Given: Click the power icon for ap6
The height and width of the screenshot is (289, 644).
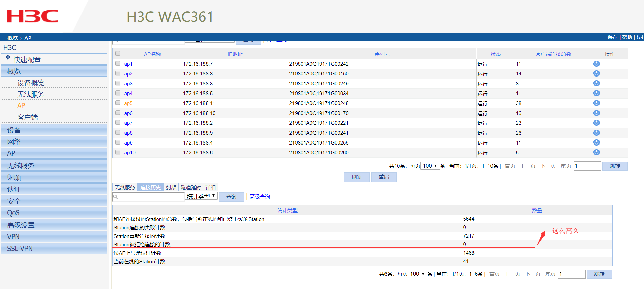Looking at the screenshot, I should pos(596,113).
